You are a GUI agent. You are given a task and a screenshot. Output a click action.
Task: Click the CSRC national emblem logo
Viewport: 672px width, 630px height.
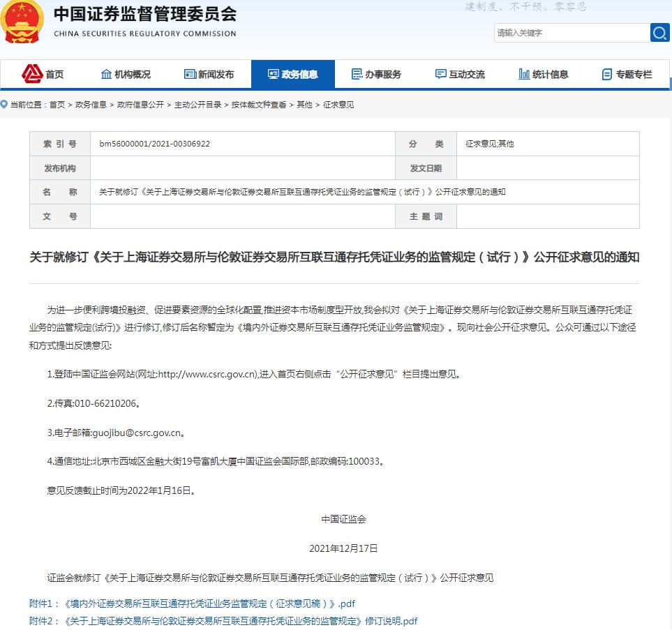[x=22, y=22]
